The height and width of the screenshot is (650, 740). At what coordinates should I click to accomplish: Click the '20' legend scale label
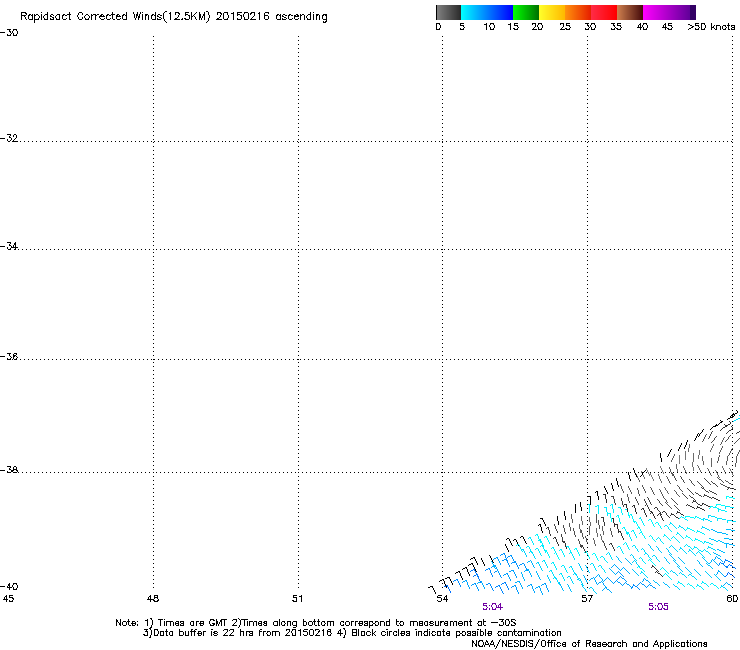pyautogui.click(x=537, y=27)
